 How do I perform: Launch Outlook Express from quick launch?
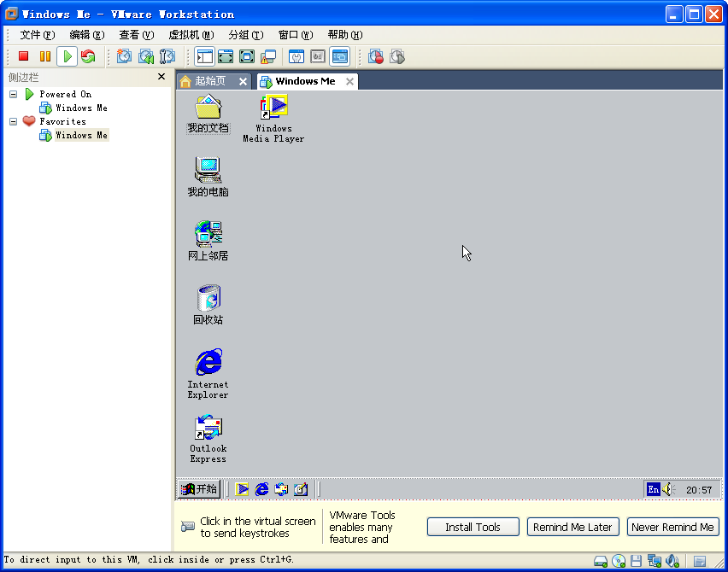(x=281, y=489)
